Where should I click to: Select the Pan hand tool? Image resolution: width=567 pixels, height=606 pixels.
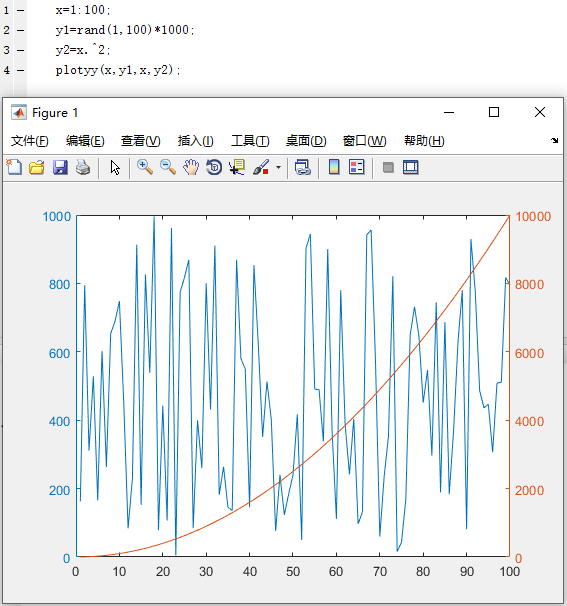click(x=191, y=167)
